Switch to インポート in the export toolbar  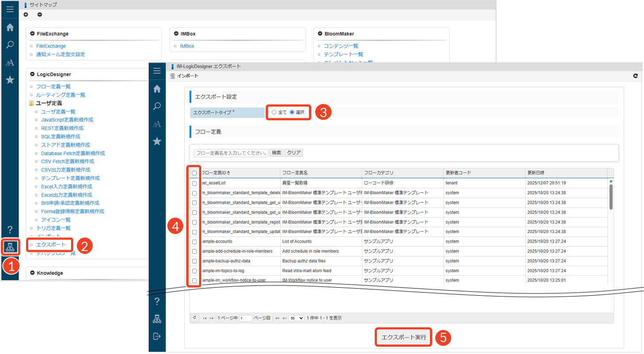click(x=185, y=76)
